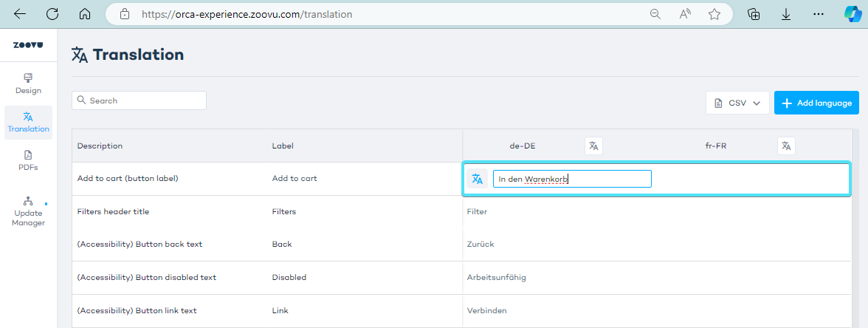The width and height of the screenshot is (868, 328).
Task: Click the Zoovu logo
Action: (28, 45)
